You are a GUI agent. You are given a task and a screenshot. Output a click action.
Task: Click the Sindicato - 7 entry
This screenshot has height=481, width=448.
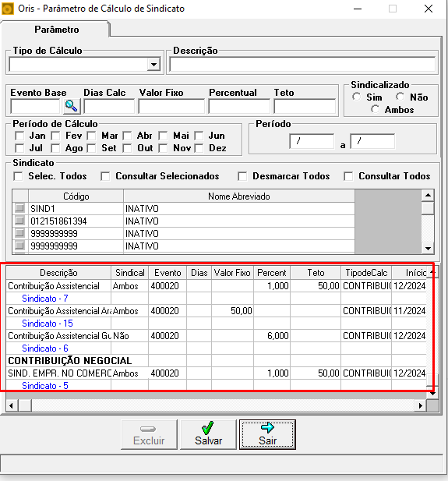tap(45, 299)
